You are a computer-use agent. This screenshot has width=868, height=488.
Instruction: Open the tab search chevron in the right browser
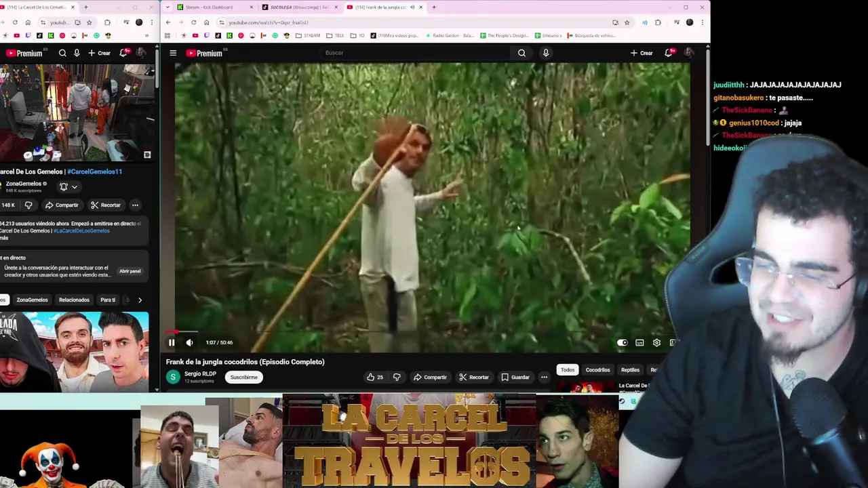tap(167, 7)
